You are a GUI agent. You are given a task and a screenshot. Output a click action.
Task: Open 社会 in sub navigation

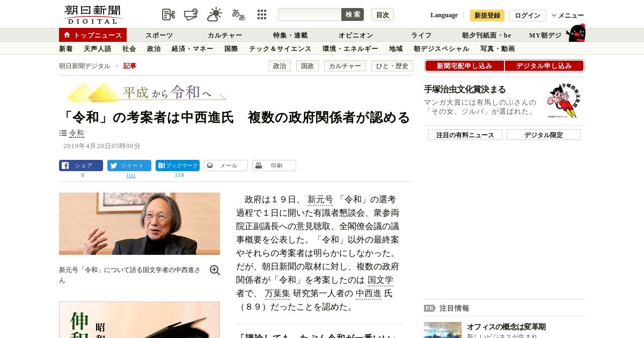[129, 49]
